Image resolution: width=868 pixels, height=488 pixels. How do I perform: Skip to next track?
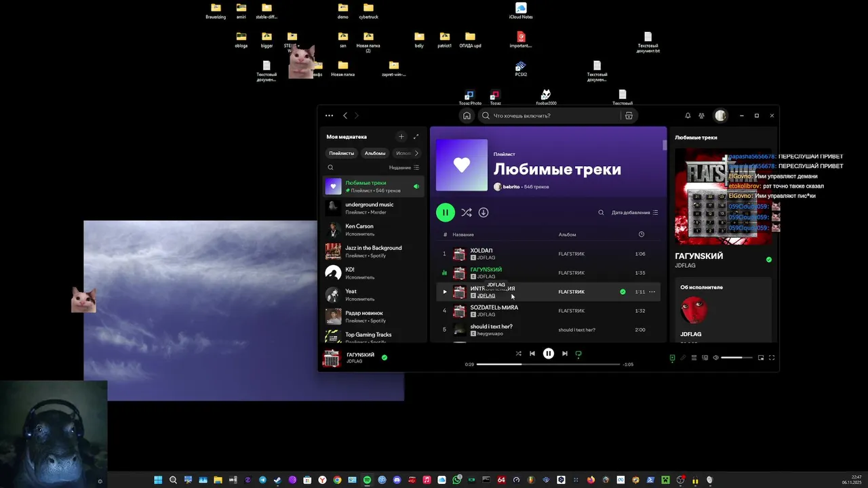pyautogui.click(x=565, y=354)
